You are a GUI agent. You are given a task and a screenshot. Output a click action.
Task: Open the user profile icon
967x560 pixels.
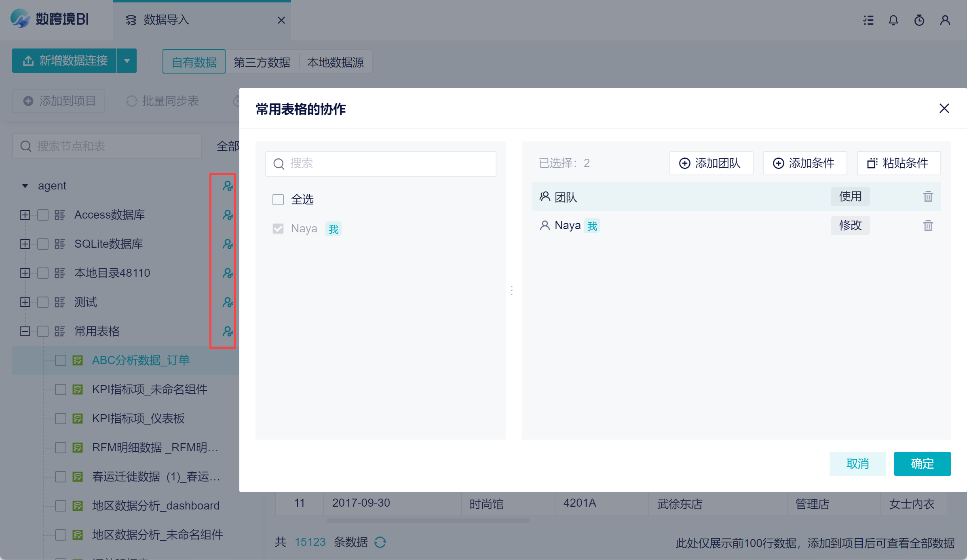[945, 20]
